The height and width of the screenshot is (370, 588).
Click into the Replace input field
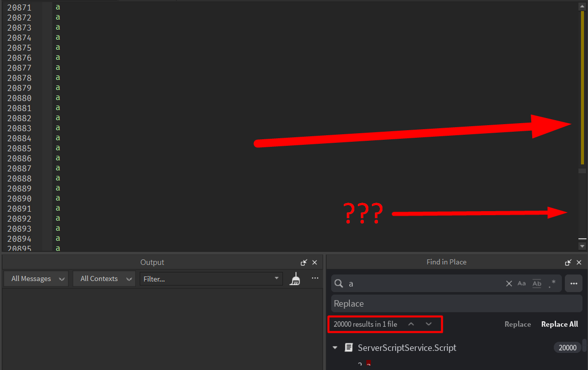456,304
